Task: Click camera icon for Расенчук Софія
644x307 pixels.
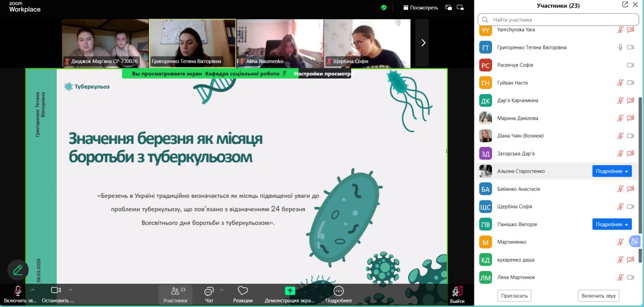Action: (x=630, y=65)
